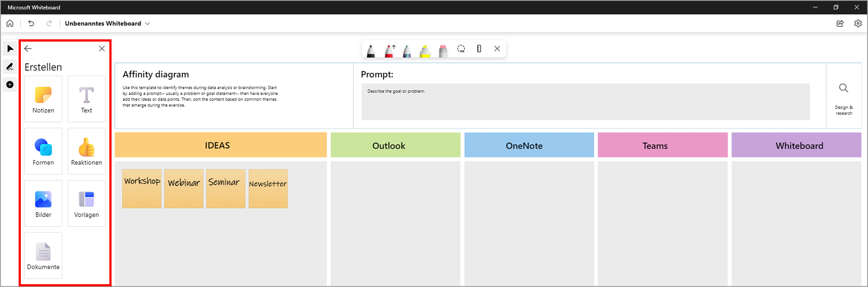Go to the Whiteboard home screen
Screen dimensions: 868x287
click(10, 24)
